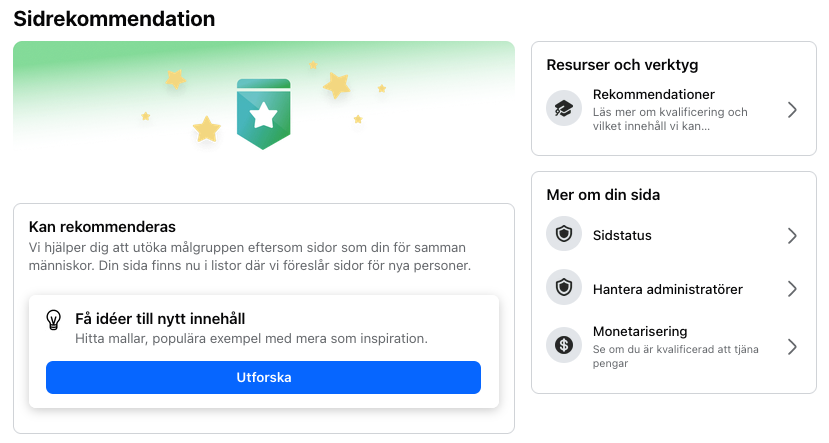Open Sidstatus via the right chevron
The width and height of the screenshot is (829, 443).
[792, 236]
